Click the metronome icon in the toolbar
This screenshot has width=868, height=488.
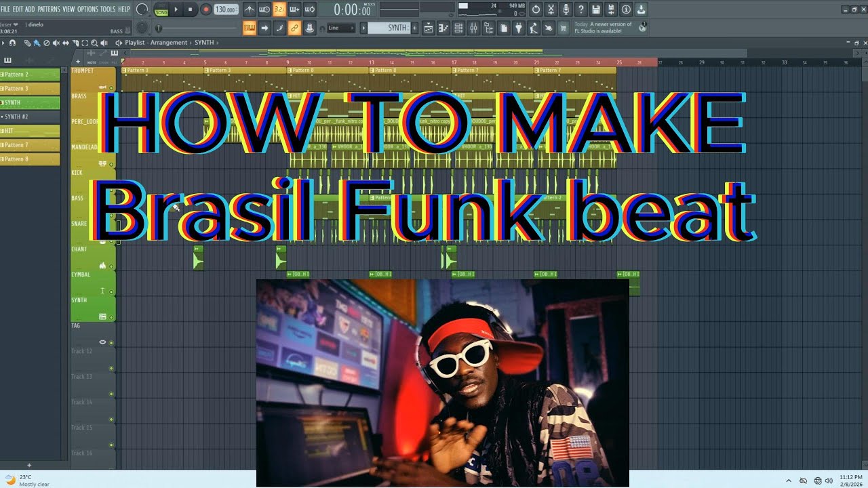[250, 9]
